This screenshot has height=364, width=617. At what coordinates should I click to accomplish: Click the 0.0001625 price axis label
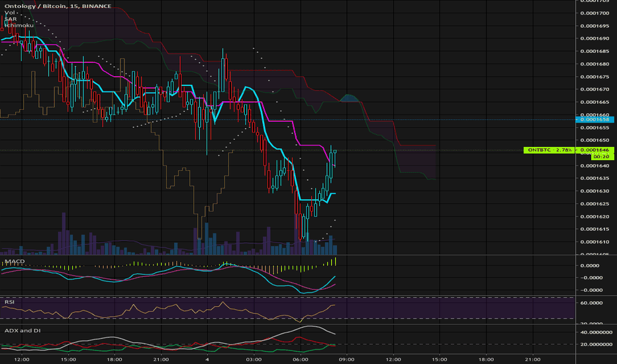point(594,204)
